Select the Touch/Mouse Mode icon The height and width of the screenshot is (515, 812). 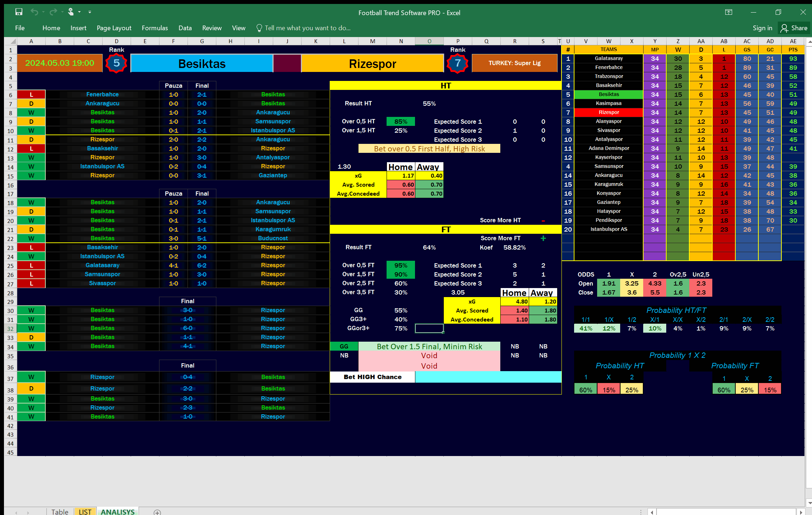click(x=71, y=12)
